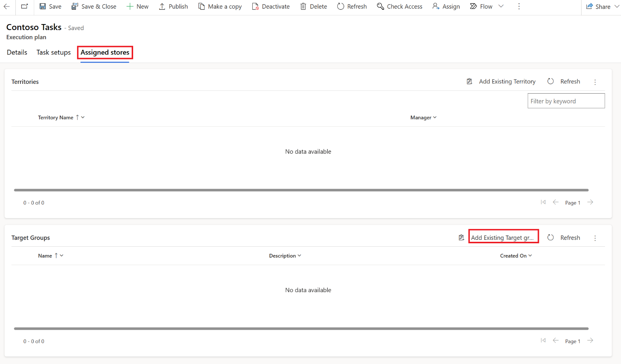Switch to the Task setups tab
The height and width of the screenshot is (364, 621).
[x=53, y=52]
